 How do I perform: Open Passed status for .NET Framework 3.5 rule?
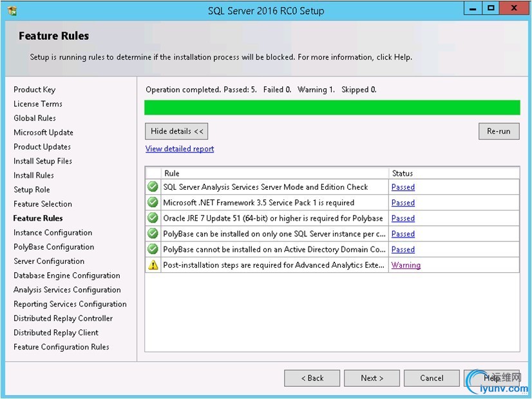(403, 203)
